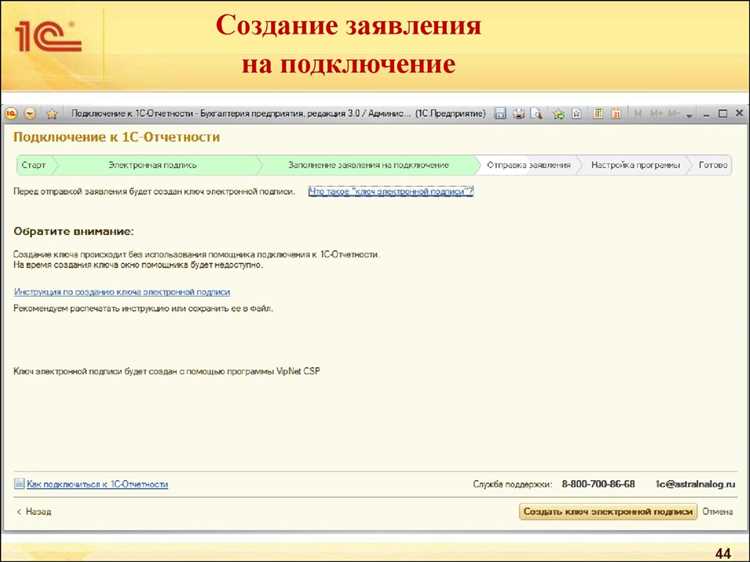Select the Готово step
The image size is (750, 562).
click(x=713, y=165)
